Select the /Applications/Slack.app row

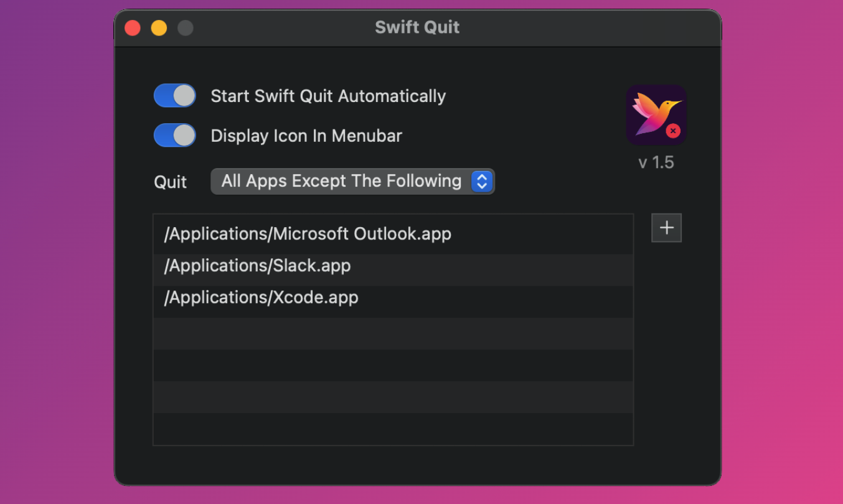[x=257, y=266]
